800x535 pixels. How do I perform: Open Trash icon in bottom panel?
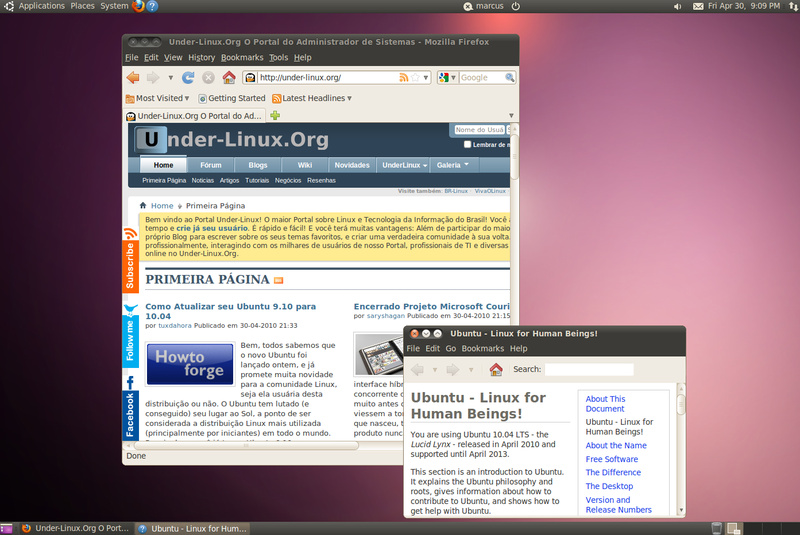tap(716, 528)
